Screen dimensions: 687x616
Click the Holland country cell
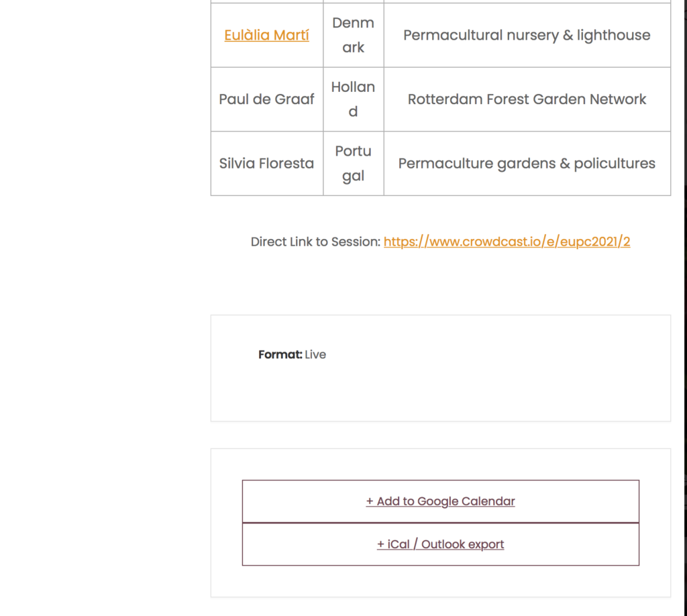click(x=354, y=99)
